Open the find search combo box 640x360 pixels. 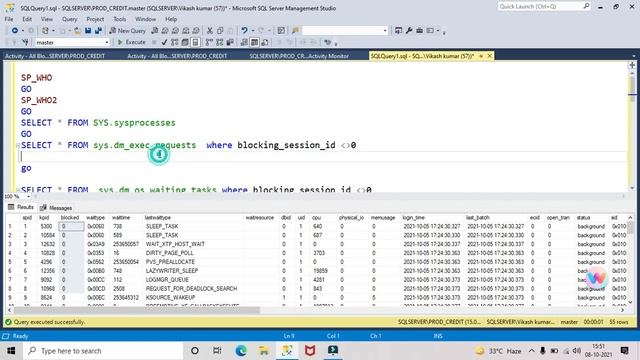(x=345, y=31)
